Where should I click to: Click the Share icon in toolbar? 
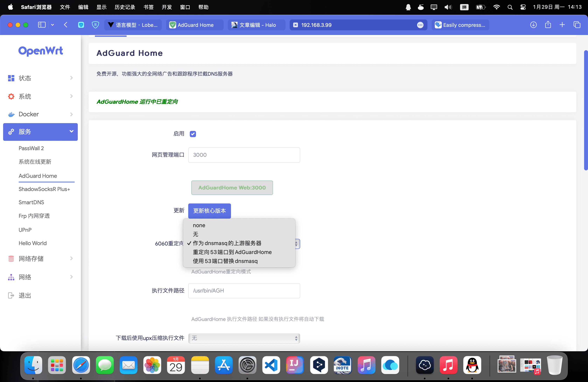[x=548, y=25]
